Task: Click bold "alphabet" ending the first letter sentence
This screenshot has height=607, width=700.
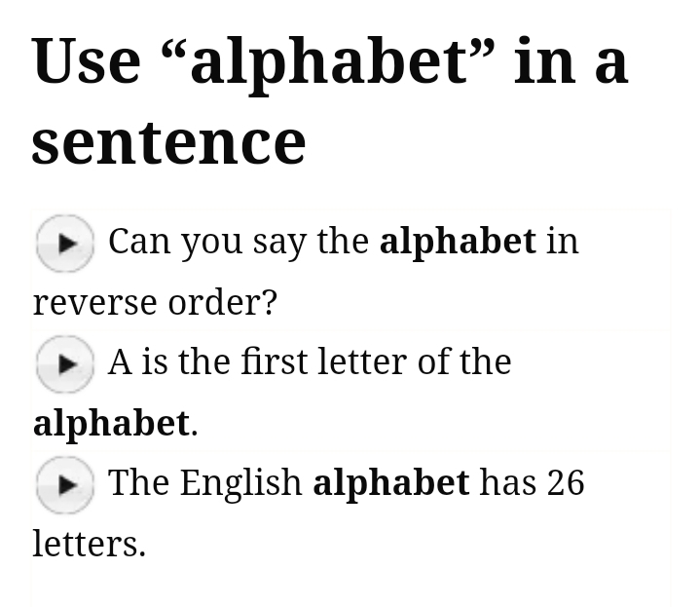Action: coord(111,423)
